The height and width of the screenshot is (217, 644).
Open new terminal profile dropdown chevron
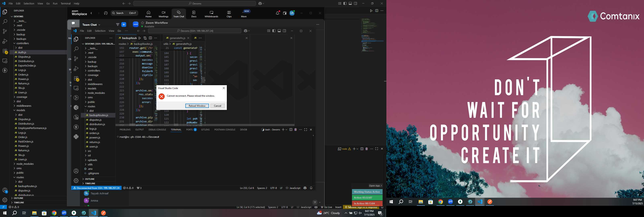(286, 130)
